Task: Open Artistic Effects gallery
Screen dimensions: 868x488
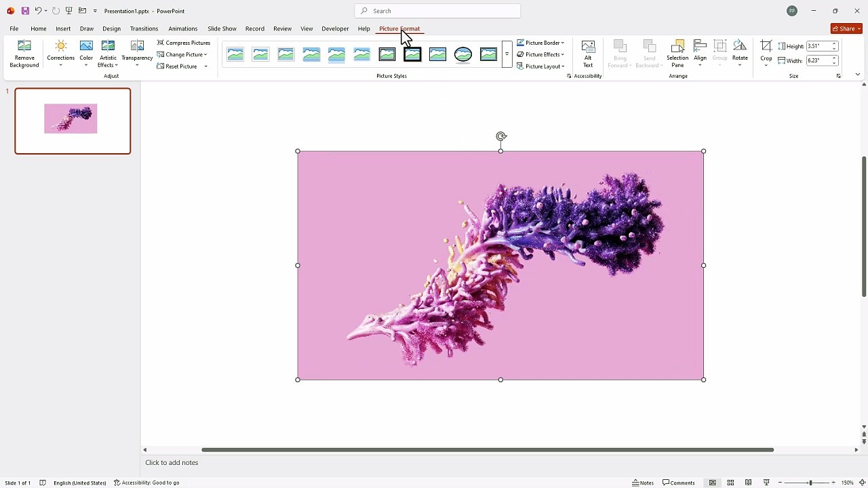Action: [108, 54]
